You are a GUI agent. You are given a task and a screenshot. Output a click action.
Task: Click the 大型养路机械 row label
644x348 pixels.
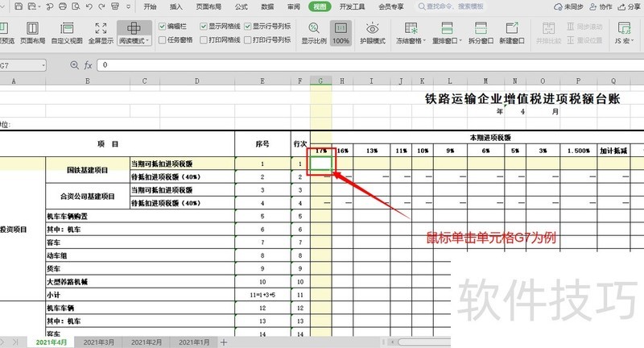click(x=67, y=282)
